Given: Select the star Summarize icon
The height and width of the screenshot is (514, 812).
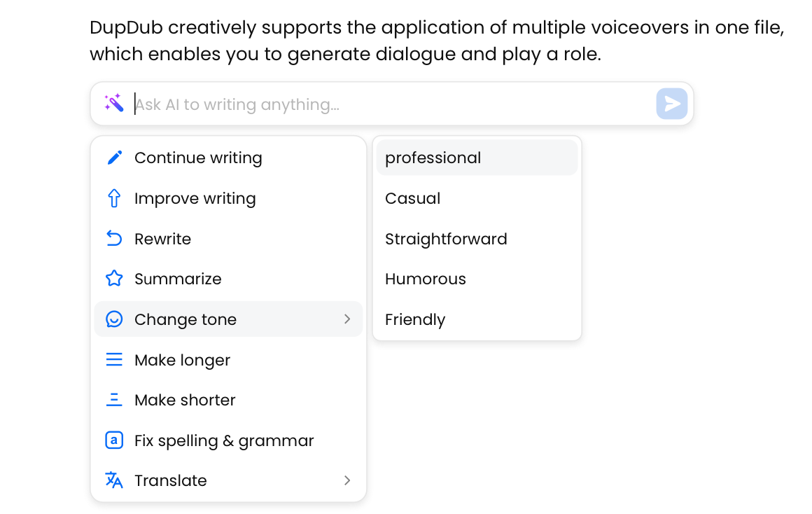Looking at the screenshot, I should click(x=114, y=278).
